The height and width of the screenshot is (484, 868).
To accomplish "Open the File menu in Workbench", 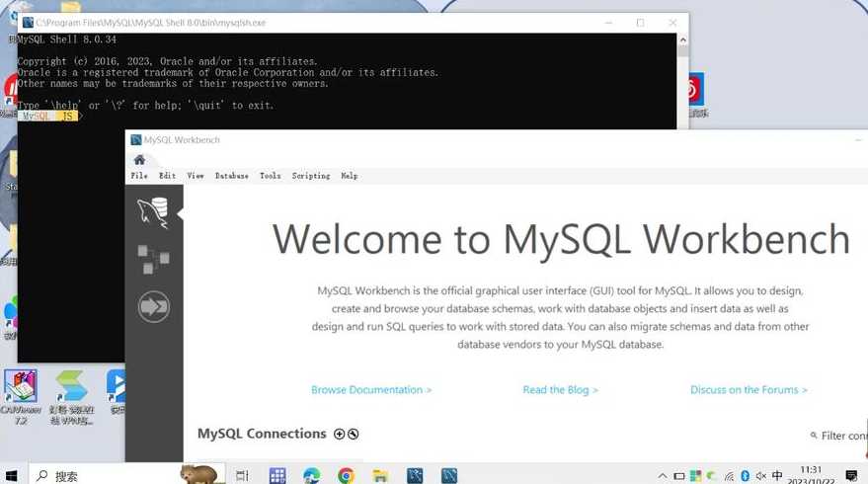I will click(x=139, y=176).
